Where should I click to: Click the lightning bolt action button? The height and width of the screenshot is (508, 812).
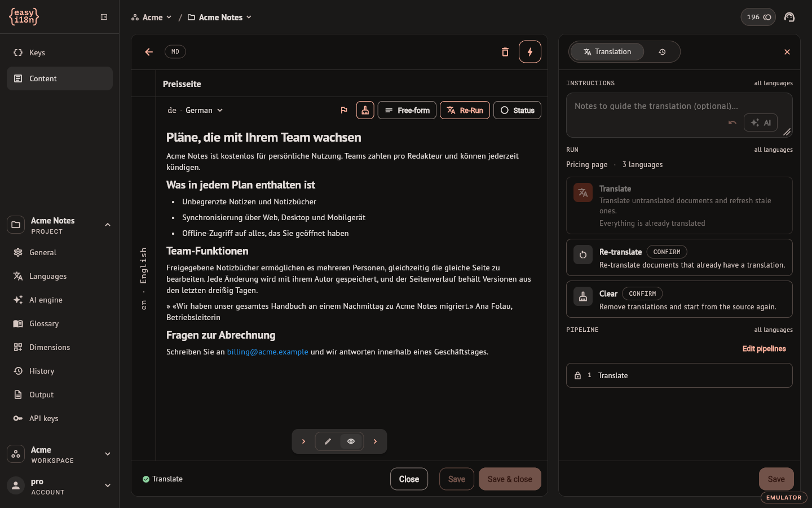pyautogui.click(x=530, y=52)
